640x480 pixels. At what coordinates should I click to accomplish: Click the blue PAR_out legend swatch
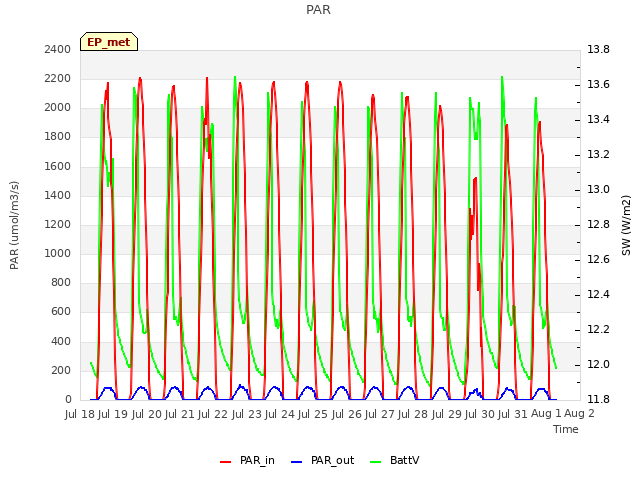[296, 462]
